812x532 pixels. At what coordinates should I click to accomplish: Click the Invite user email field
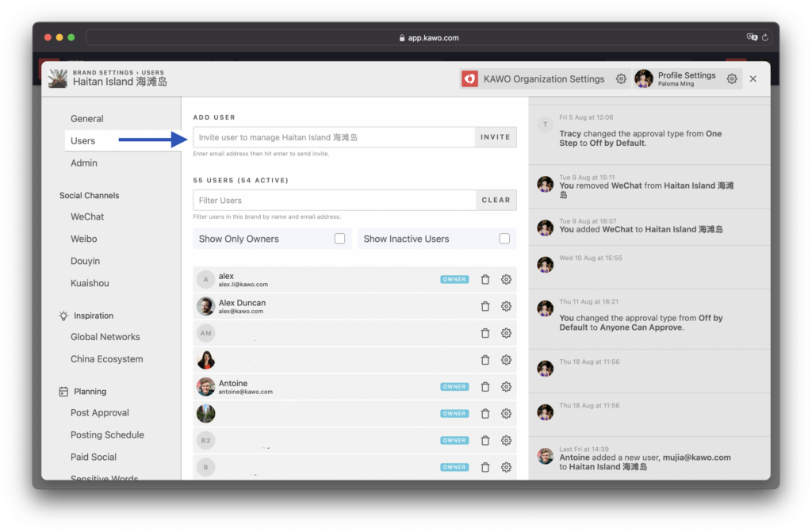pos(334,137)
